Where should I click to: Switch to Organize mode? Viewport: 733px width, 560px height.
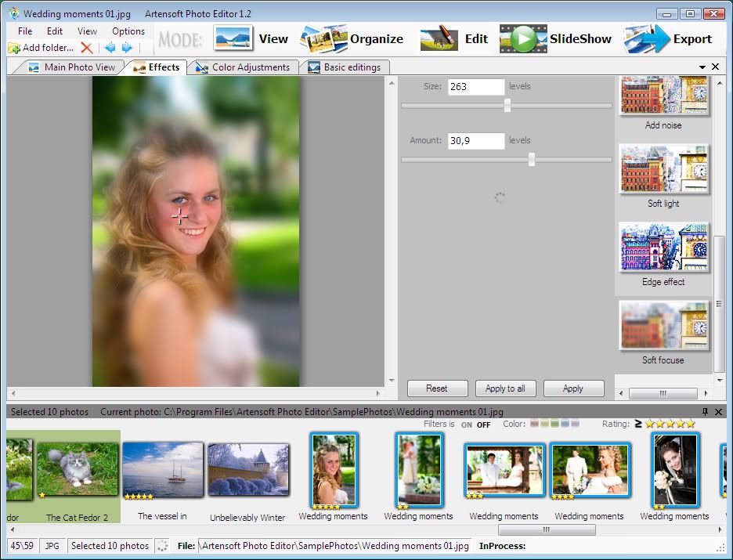352,39
